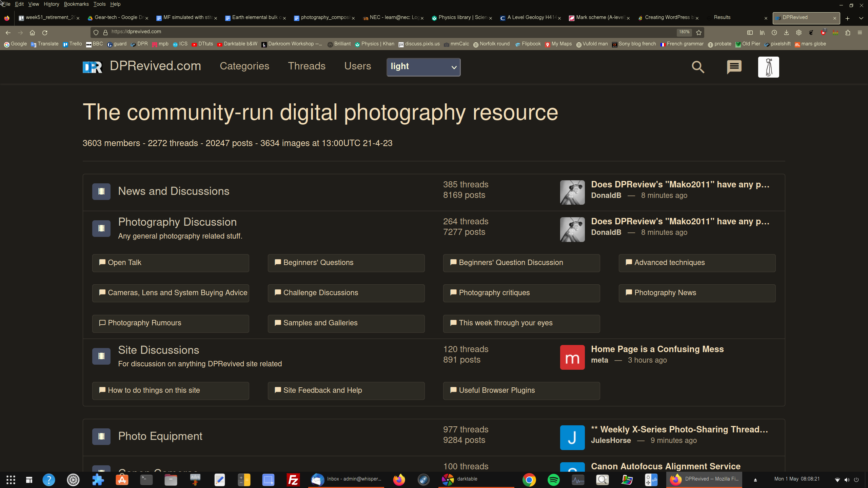This screenshot has height=488, width=868.
Task: Open the chat messages icon in header
Action: point(734,67)
